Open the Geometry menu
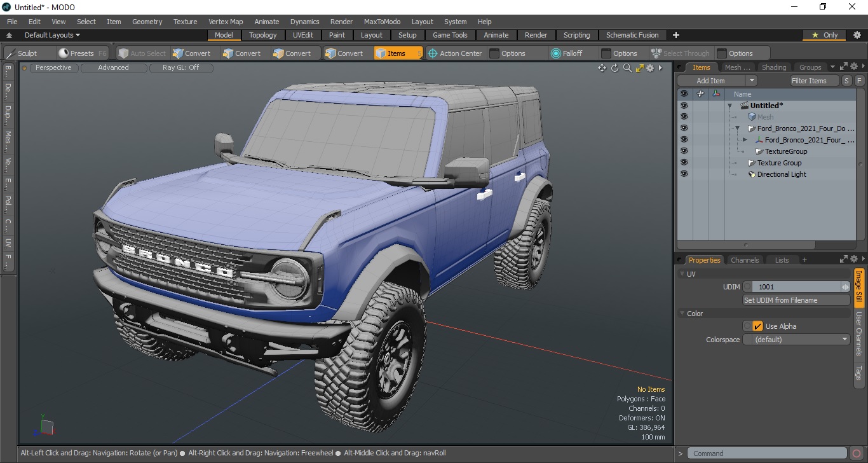 coord(147,22)
